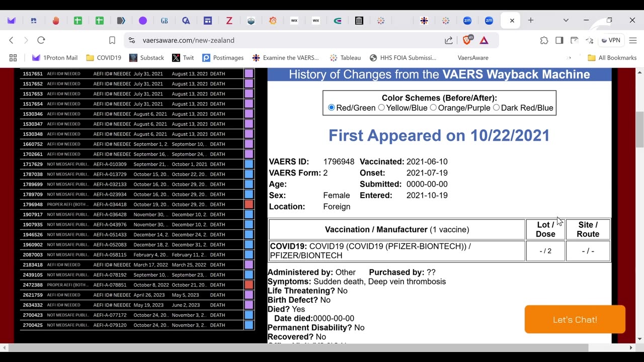Open the Brave Wallet icon
This screenshot has height=362, width=644.
click(x=574, y=40)
